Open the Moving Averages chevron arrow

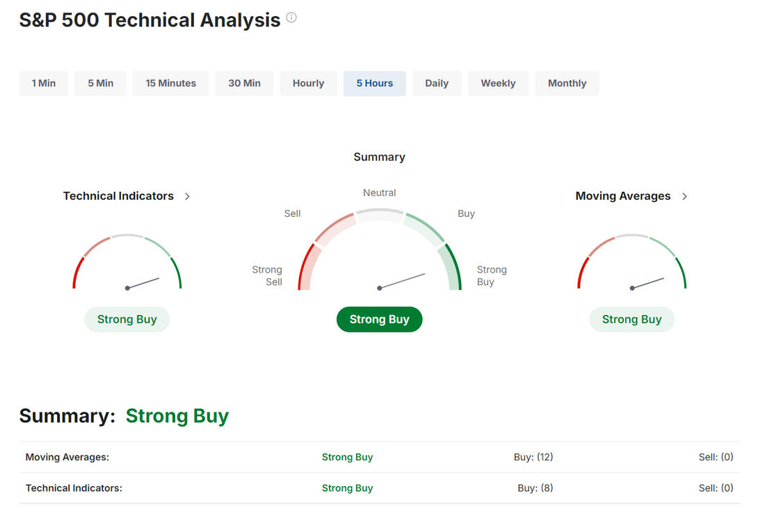pyautogui.click(x=684, y=197)
